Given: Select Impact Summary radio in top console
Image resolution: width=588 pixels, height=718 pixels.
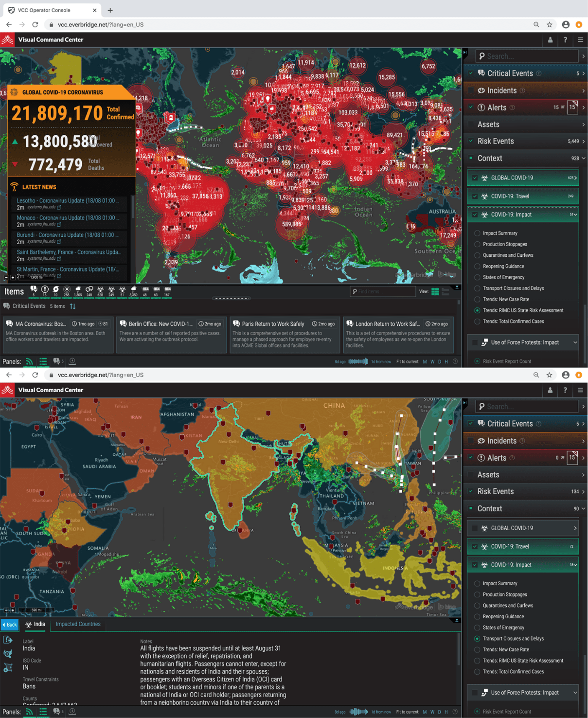Looking at the screenshot, I should [477, 233].
